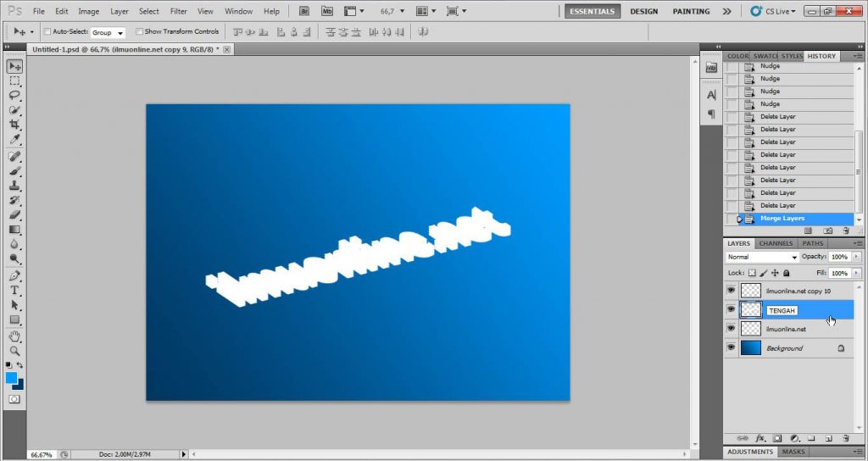Select the Move tool
The width and height of the screenshot is (868, 461).
pos(14,66)
